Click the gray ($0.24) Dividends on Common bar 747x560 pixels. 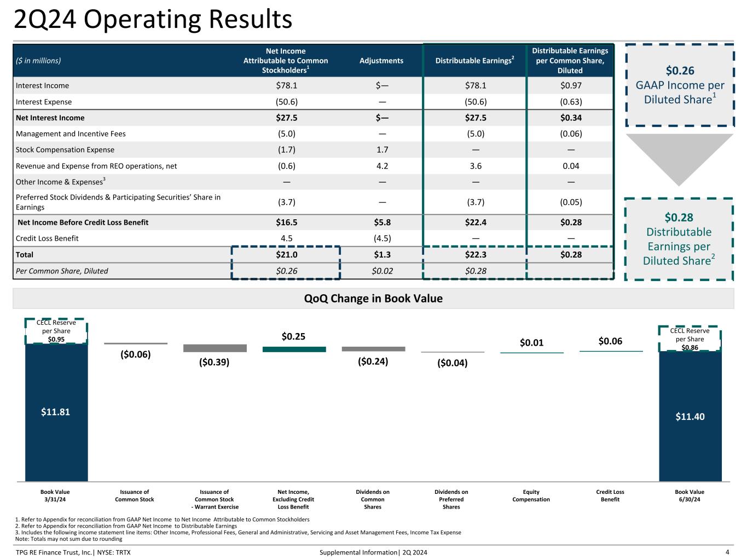point(373,348)
